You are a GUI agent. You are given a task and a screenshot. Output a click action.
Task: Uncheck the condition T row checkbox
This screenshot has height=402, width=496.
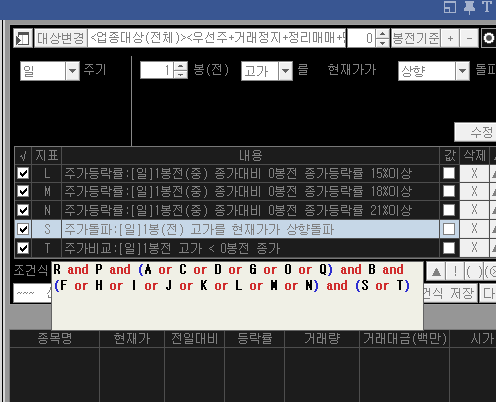[23, 248]
